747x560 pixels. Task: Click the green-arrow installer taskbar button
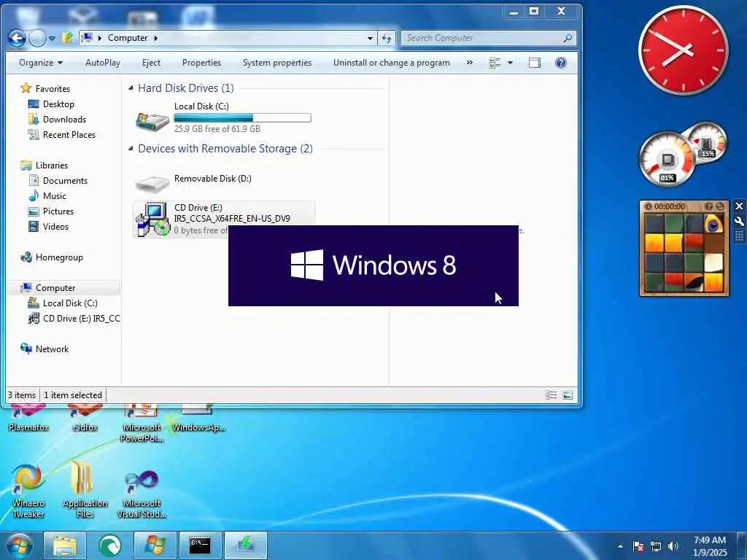click(246, 545)
